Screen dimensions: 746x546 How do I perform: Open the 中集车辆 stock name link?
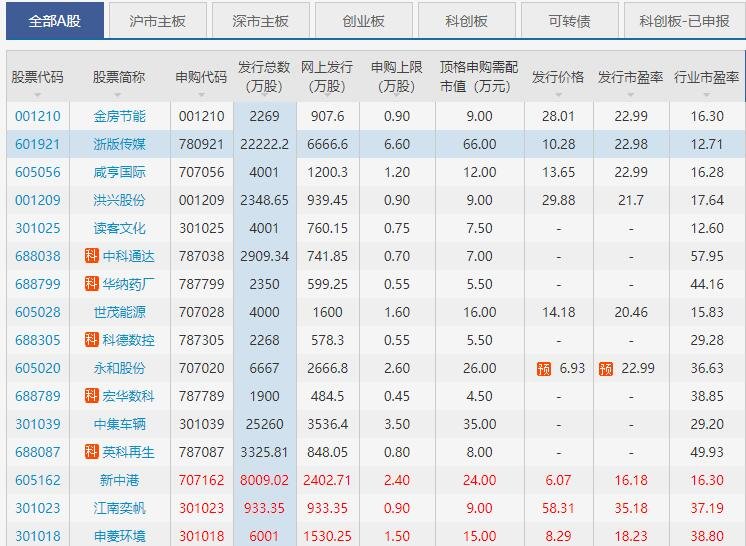click(119, 424)
